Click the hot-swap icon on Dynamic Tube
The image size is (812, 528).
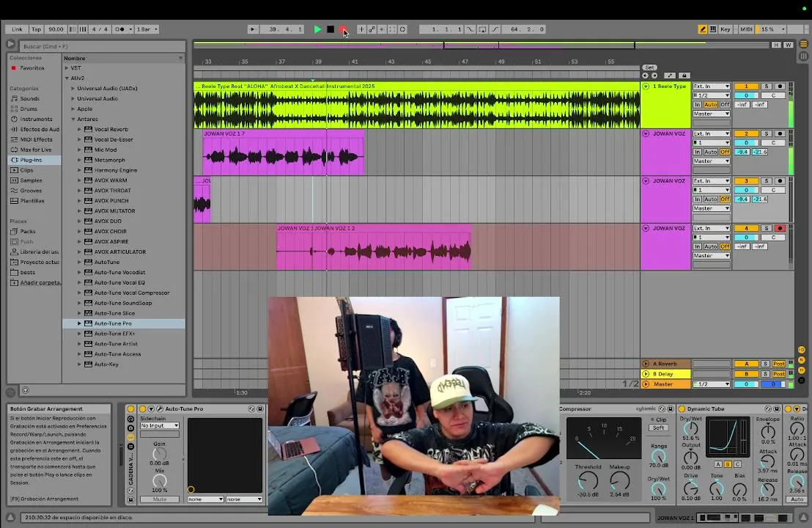[x=768, y=408]
